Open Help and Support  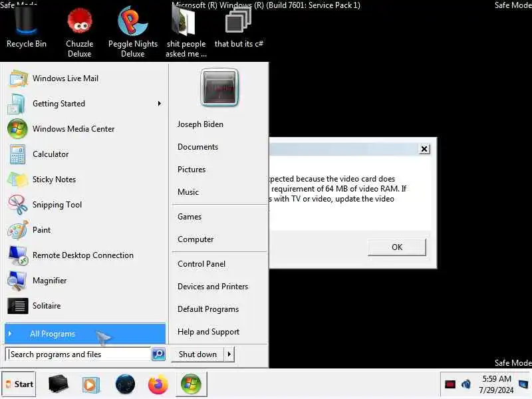208,332
